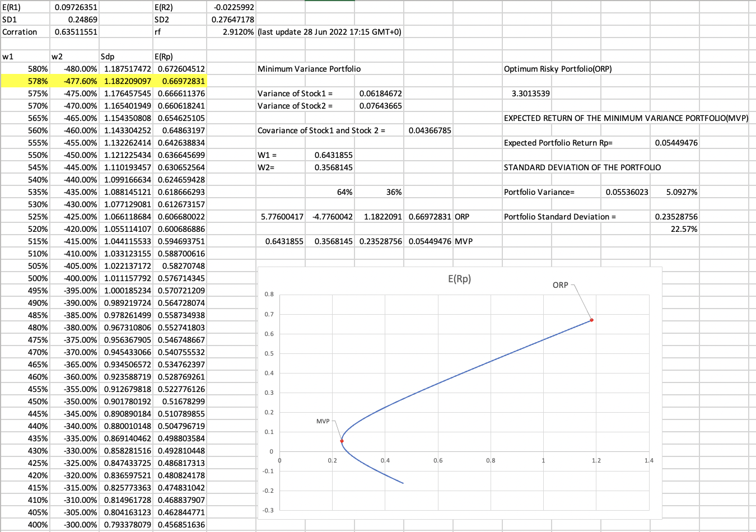This screenshot has width=756, height=532.
Task: Click the STANDARD DEVIATION OF THE PORTFOLIO heading
Action: pos(582,167)
